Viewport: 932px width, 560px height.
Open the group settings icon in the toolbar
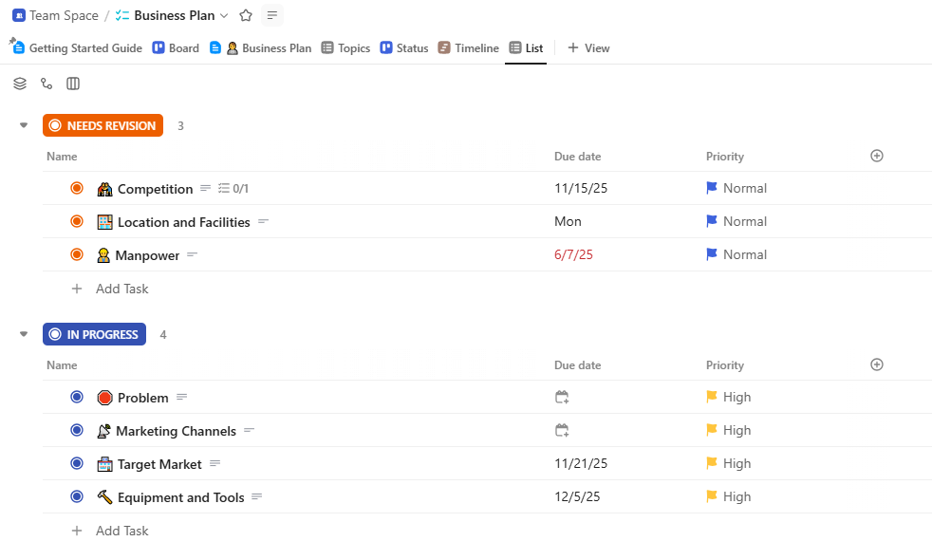click(x=20, y=84)
